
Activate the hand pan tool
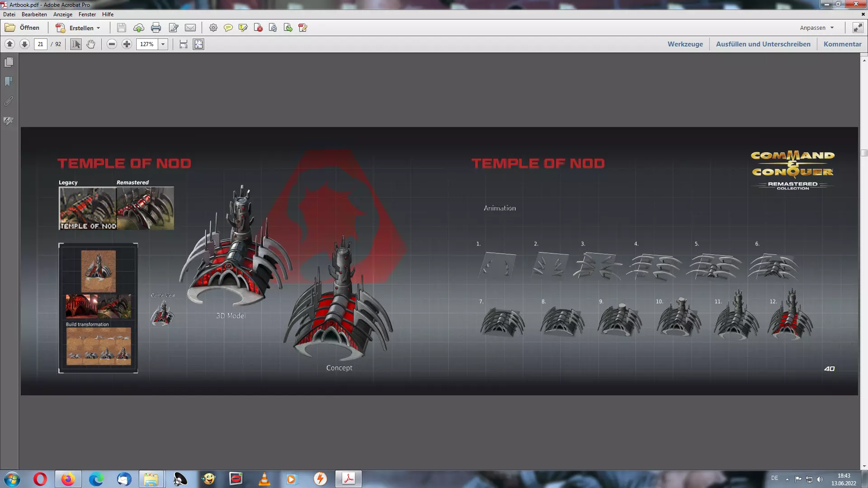91,44
